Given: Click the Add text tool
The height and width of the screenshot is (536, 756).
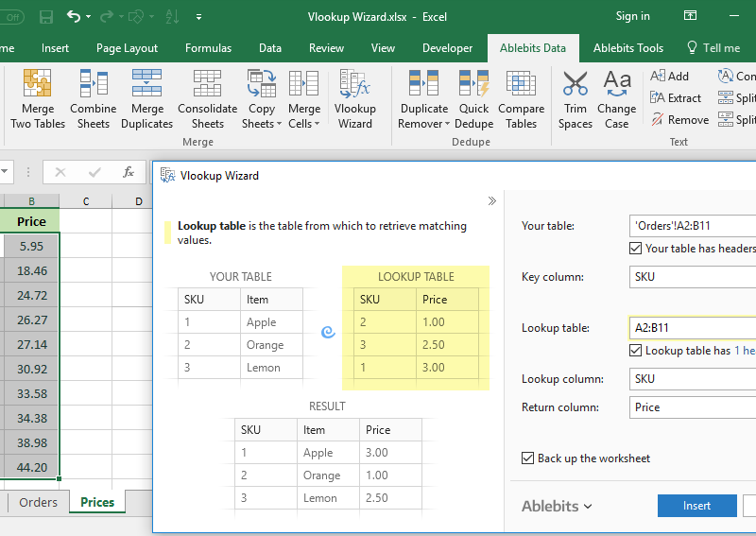Looking at the screenshot, I should coord(669,77).
